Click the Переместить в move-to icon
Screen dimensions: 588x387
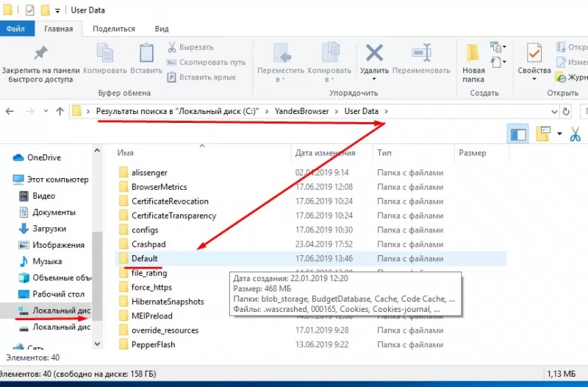pos(281,53)
